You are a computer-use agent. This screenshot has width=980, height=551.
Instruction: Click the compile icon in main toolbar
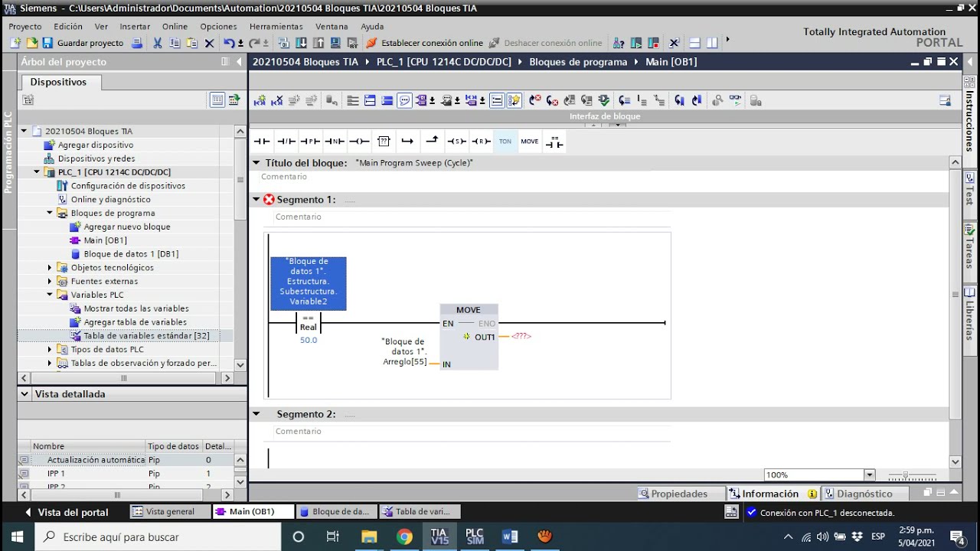284,43
